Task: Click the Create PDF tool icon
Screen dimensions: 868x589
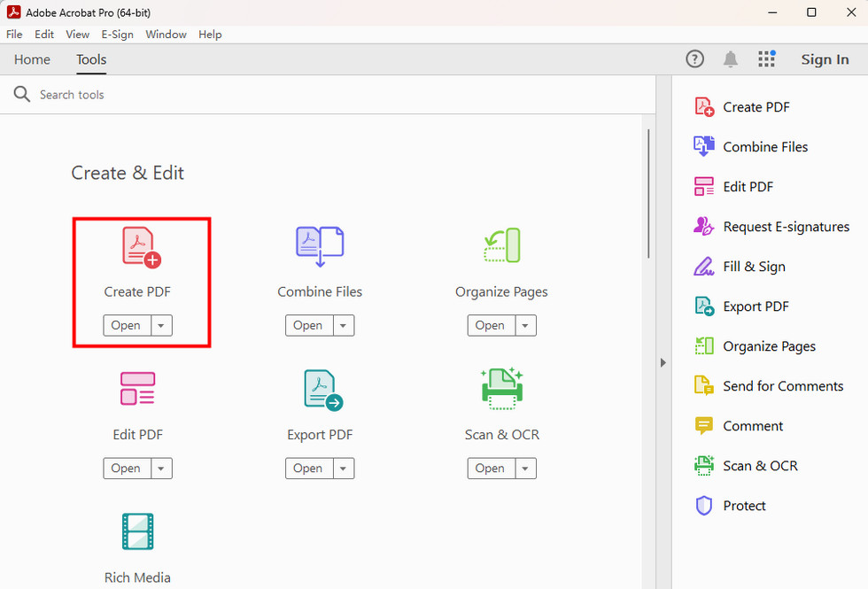Action: pos(142,247)
